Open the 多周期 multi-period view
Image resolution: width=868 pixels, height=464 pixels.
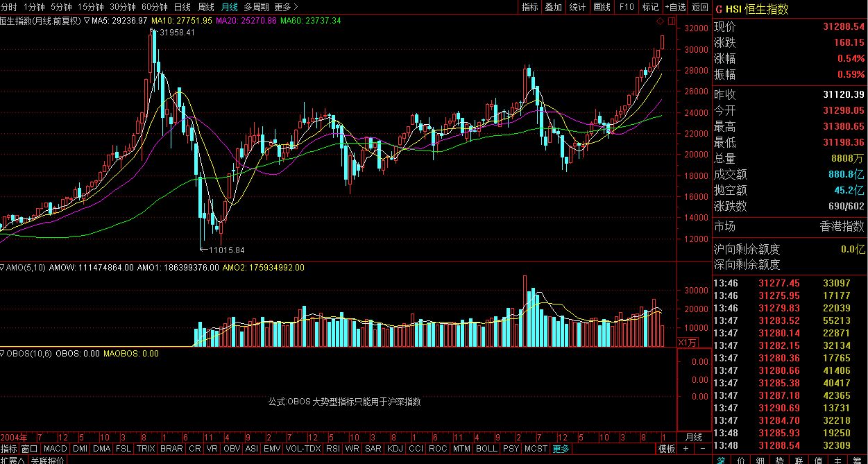click(x=256, y=6)
